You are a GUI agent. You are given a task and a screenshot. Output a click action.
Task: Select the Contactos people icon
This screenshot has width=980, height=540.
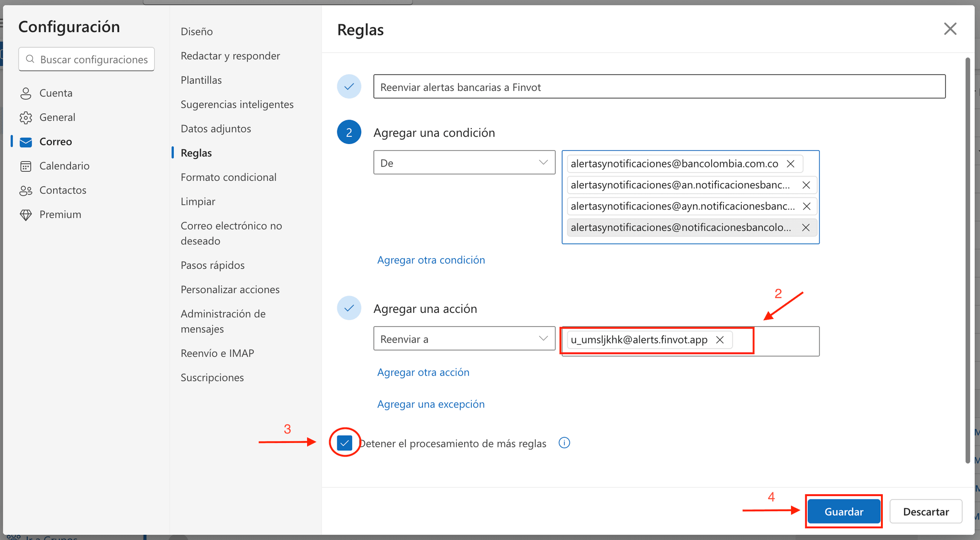click(x=26, y=190)
